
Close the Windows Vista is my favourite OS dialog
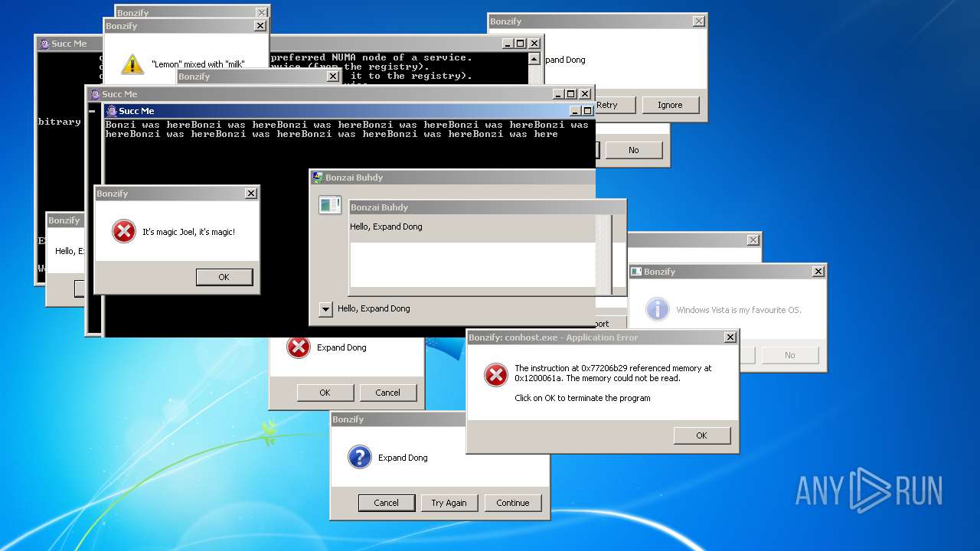click(x=818, y=272)
